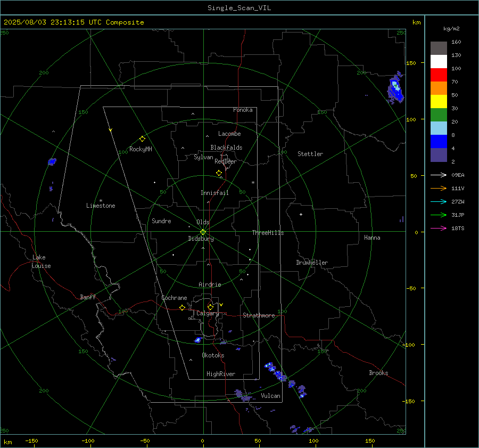The width and height of the screenshot is (479, 448).
Task: Click the Olds town label
Action: 203,222
